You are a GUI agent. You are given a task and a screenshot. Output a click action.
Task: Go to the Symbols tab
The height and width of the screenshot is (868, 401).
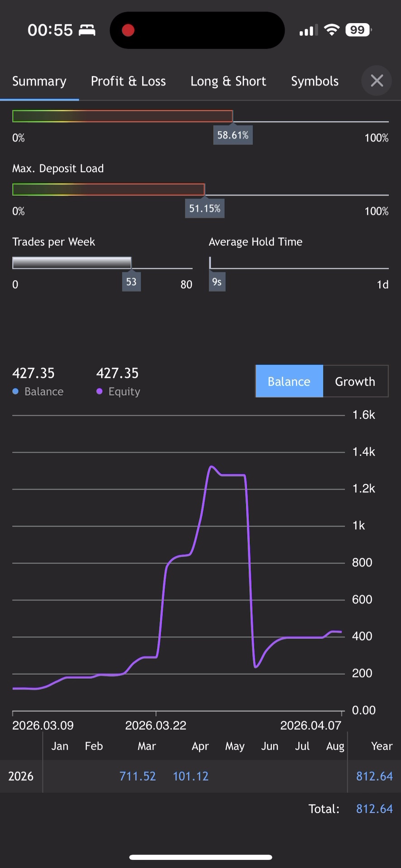click(315, 81)
